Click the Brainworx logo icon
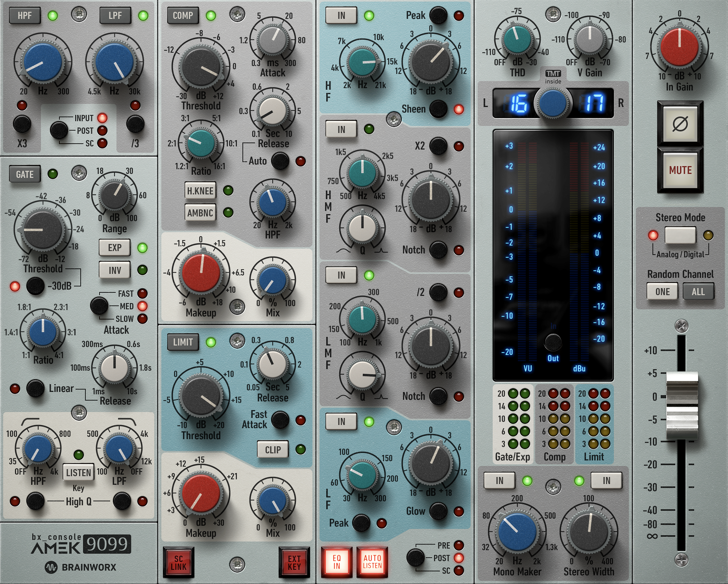 (x=51, y=567)
